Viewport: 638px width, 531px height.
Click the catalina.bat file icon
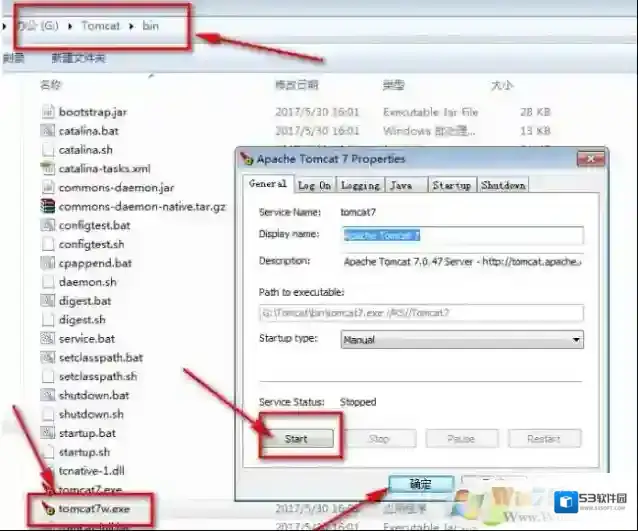click(47, 131)
